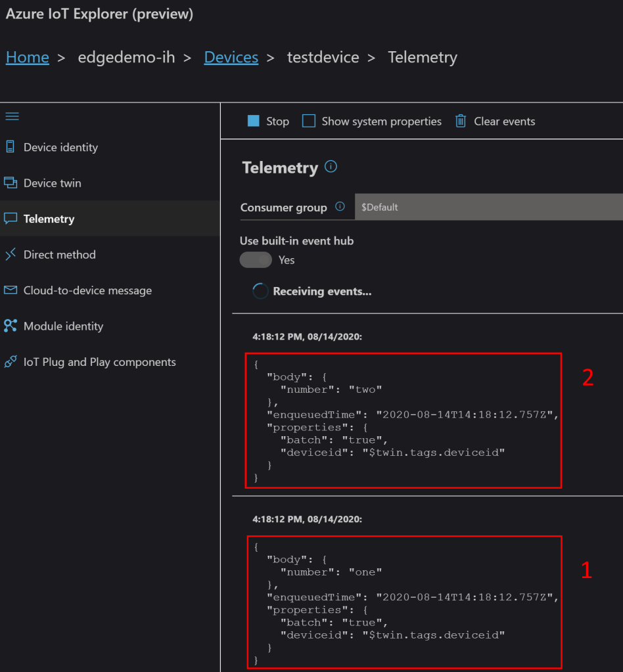This screenshot has width=623, height=672.
Task: Open the Devices breadcrumb link
Action: [x=231, y=57]
